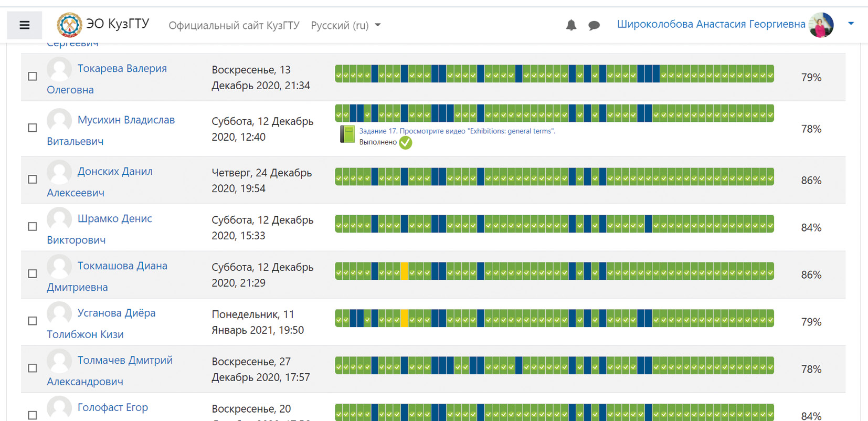Click the green completed checkmark under Задание 17
The image size is (868, 421).
click(x=406, y=143)
